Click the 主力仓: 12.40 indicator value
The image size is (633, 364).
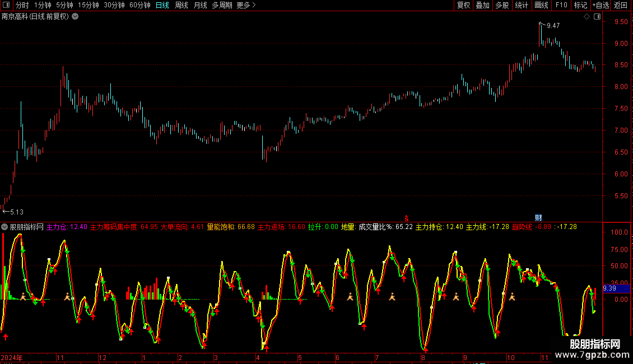[67, 227]
